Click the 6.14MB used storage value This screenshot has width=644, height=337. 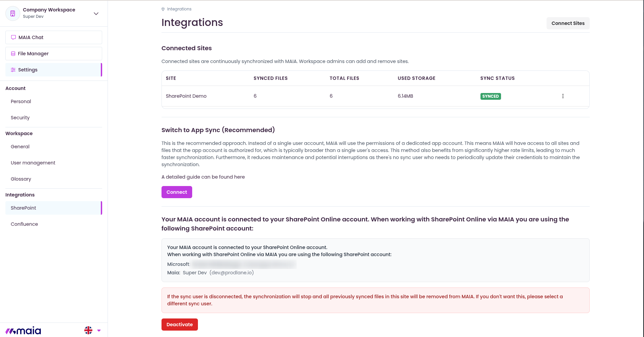click(x=405, y=96)
